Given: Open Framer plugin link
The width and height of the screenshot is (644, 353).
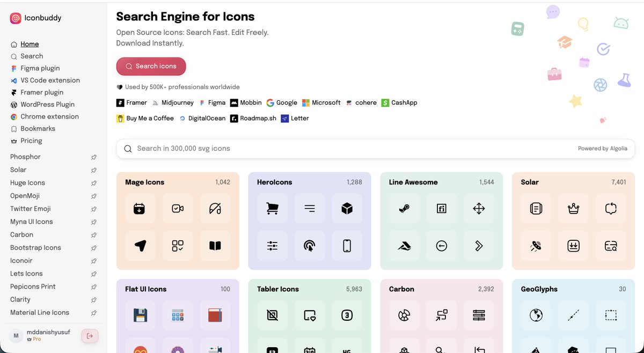Looking at the screenshot, I should click(42, 92).
